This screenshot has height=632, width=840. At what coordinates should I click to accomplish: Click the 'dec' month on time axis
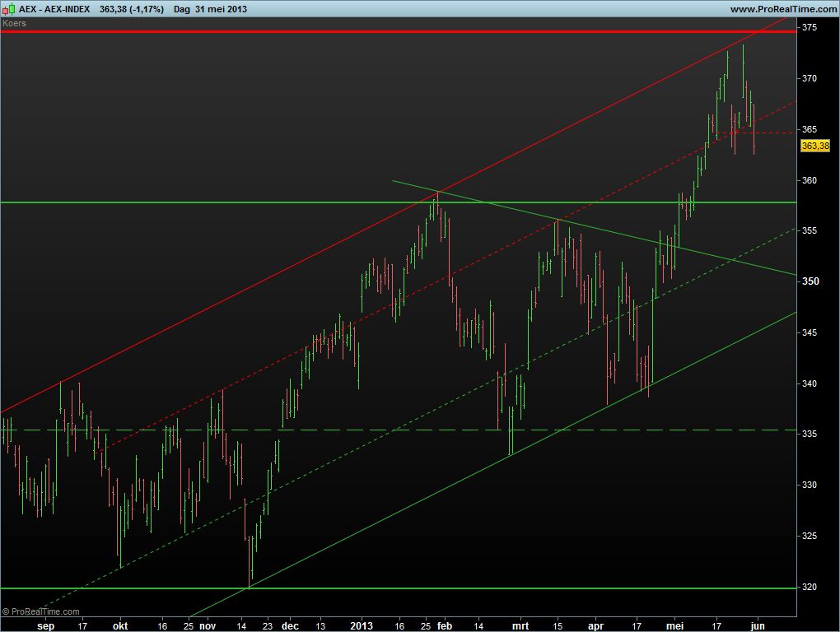[x=290, y=625]
